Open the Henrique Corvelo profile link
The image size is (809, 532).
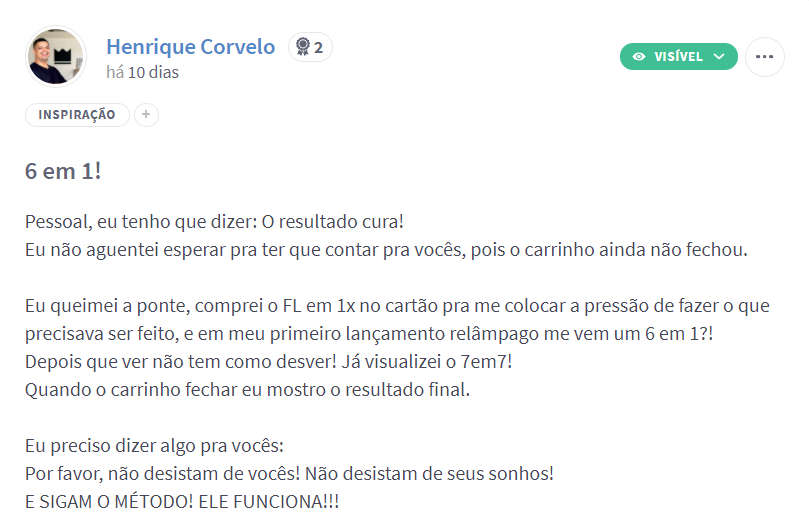coord(190,47)
